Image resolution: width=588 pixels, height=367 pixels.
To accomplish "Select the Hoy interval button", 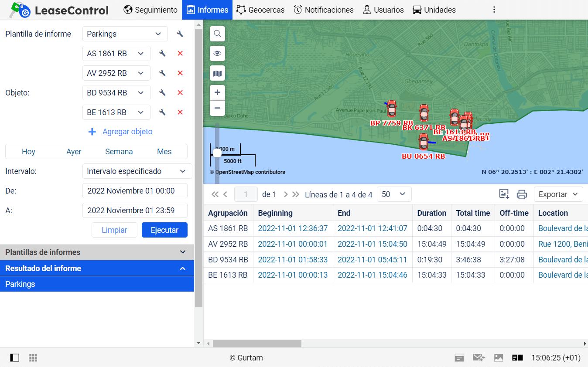I will click(x=28, y=152).
